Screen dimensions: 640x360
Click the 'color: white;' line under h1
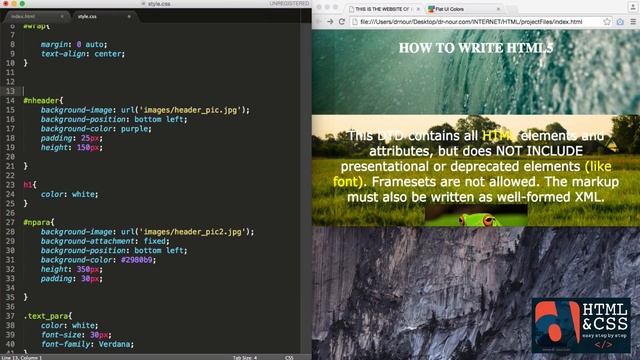69,194
